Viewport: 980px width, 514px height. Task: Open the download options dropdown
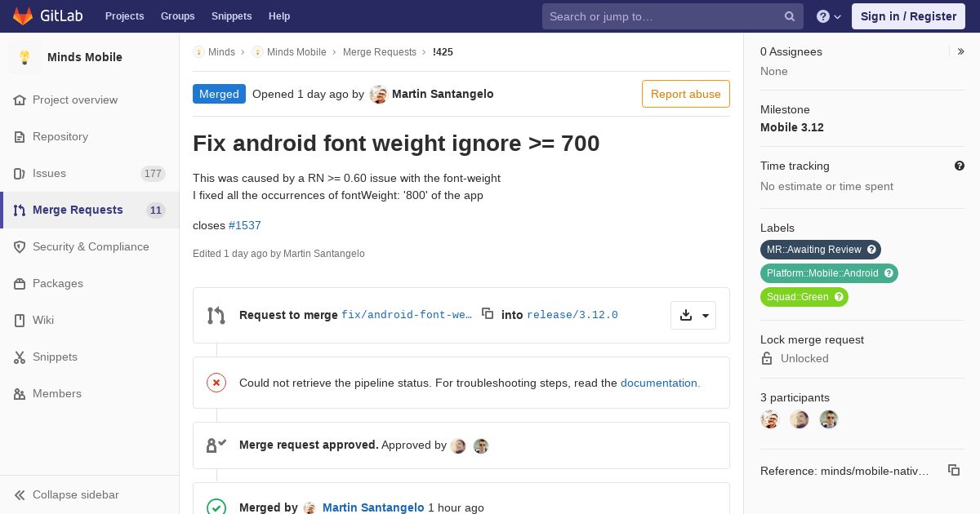click(x=693, y=315)
